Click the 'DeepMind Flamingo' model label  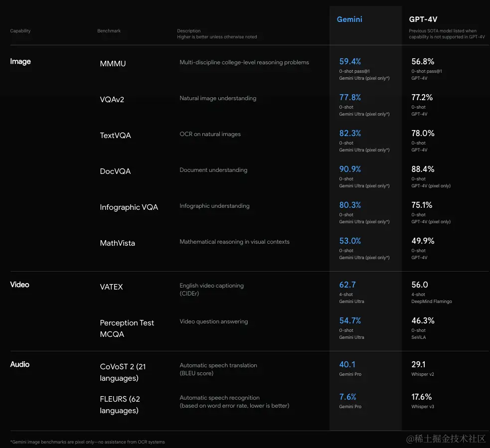pos(432,301)
